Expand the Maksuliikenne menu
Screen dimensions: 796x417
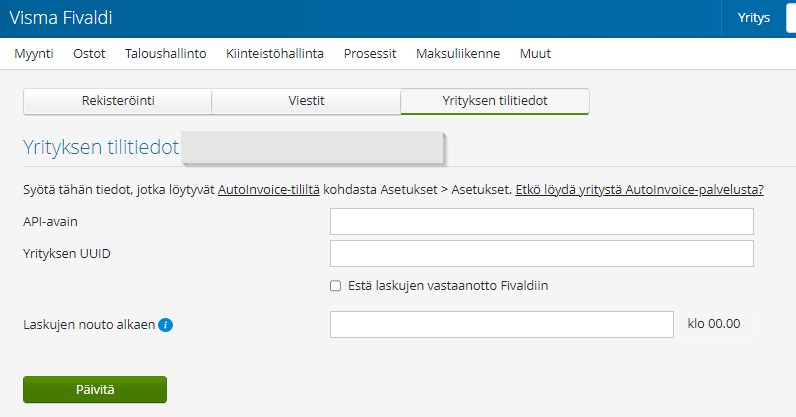tap(458, 54)
